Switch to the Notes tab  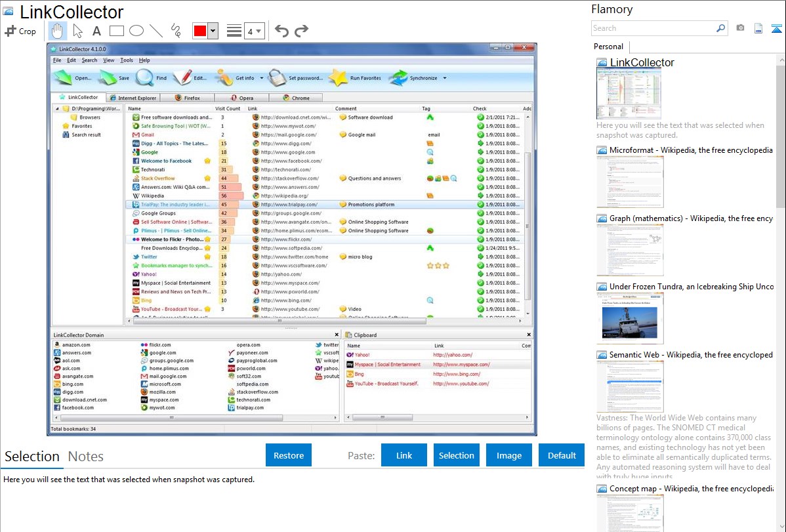pyautogui.click(x=86, y=457)
